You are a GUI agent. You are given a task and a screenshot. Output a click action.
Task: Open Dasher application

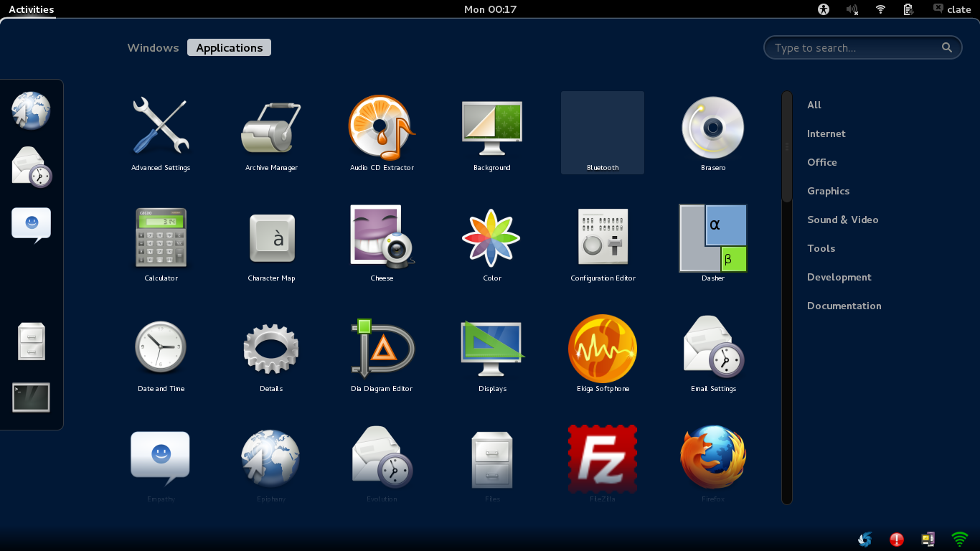click(x=713, y=244)
